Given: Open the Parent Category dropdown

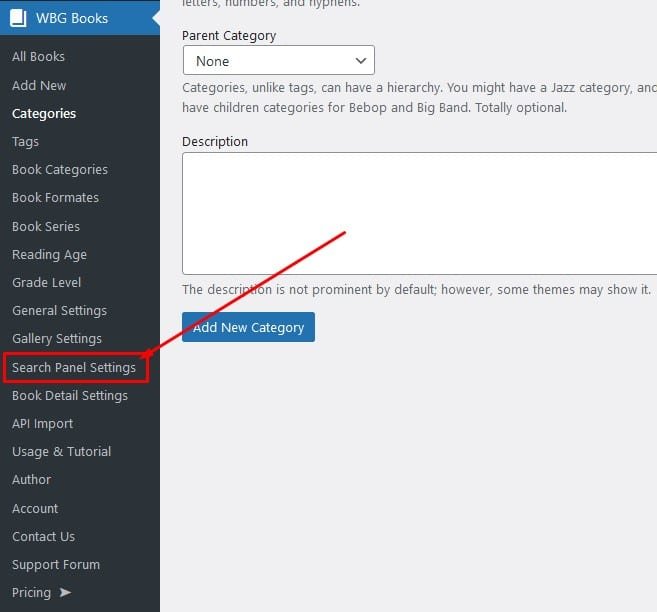Looking at the screenshot, I should 279,60.
